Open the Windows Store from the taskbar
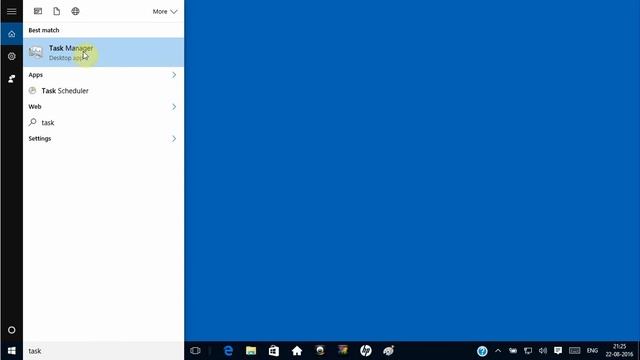 click(x=274, y=351)
